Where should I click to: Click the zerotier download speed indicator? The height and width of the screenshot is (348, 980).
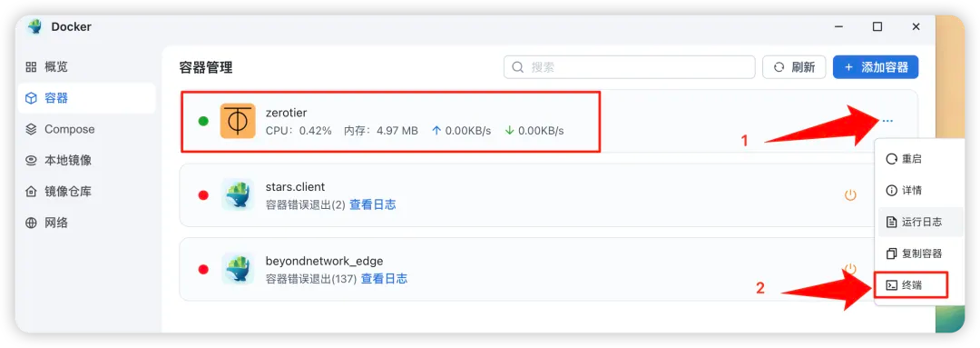(x=534, y=131)
